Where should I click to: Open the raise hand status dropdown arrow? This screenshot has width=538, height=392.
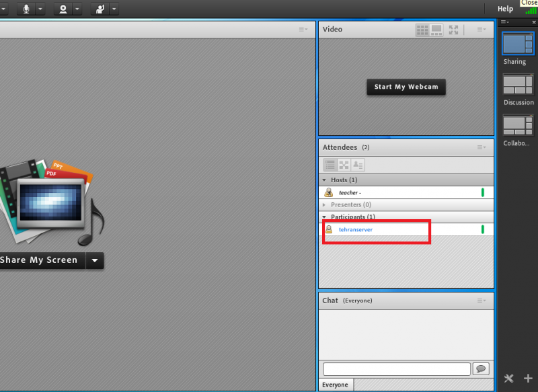114,9
